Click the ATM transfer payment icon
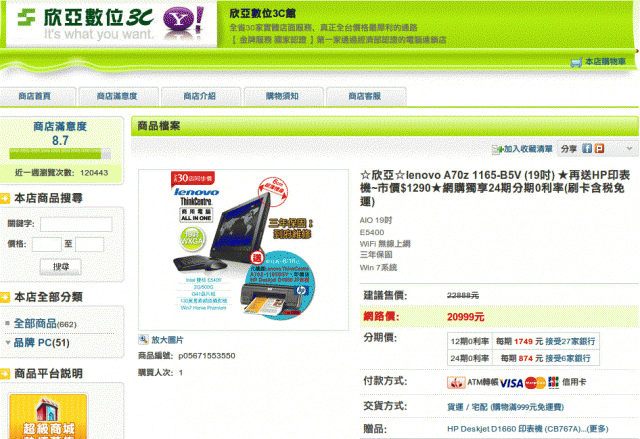 (x=456, y=382)
